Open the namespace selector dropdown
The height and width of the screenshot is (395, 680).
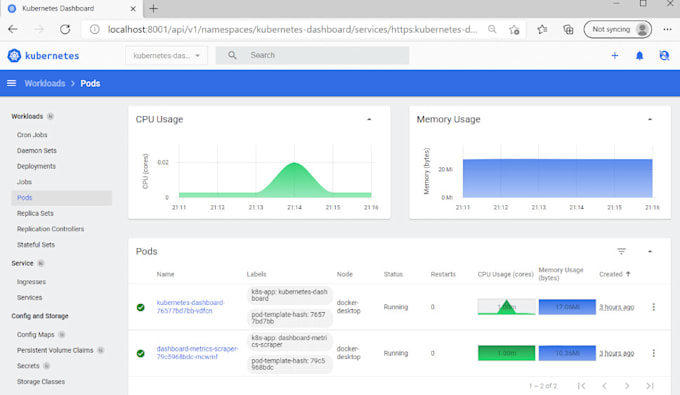[x=167, y=55]
